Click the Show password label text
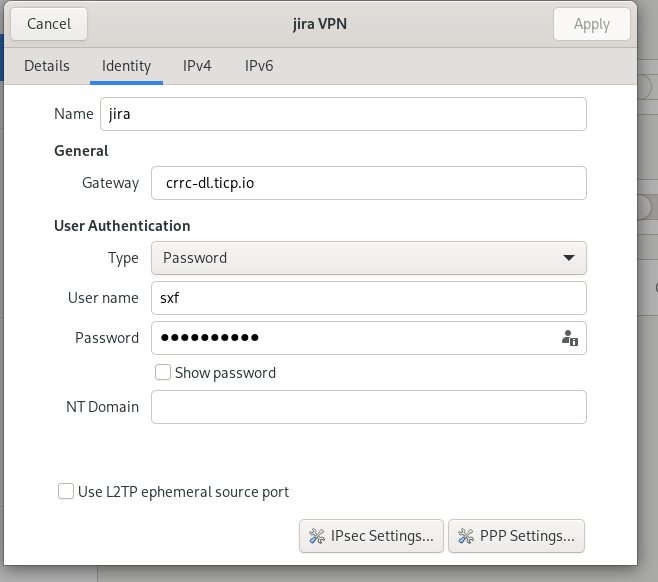 (225, 373)
